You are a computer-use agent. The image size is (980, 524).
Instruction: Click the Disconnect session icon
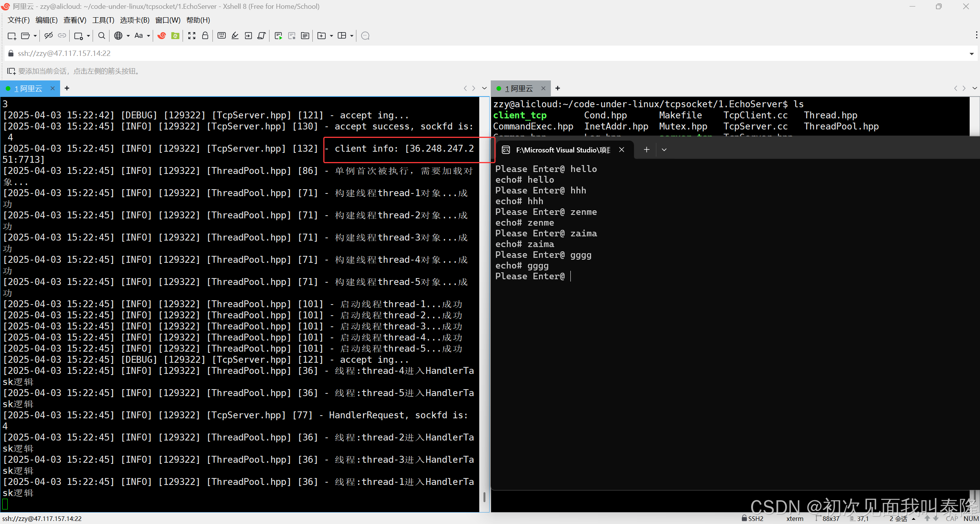(x=49, y=36)
